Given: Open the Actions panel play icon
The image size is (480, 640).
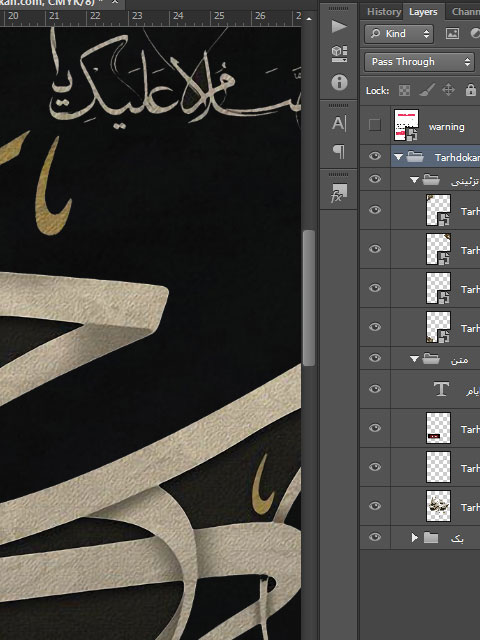Looking at the screenshot, I should tap(339, 27).
